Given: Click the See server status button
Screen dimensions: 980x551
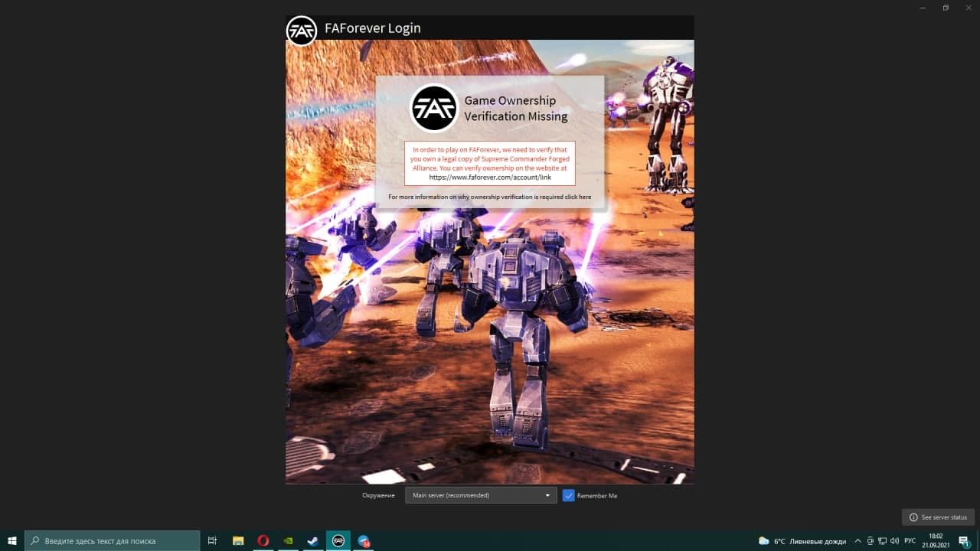Looking at the screenshot, I should click(x=938, y=517).
